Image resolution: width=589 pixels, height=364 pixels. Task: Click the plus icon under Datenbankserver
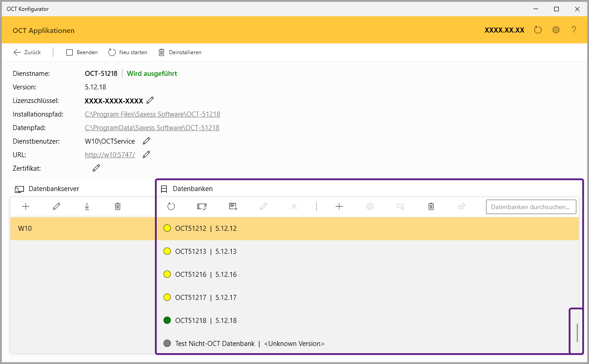[26, 206]
